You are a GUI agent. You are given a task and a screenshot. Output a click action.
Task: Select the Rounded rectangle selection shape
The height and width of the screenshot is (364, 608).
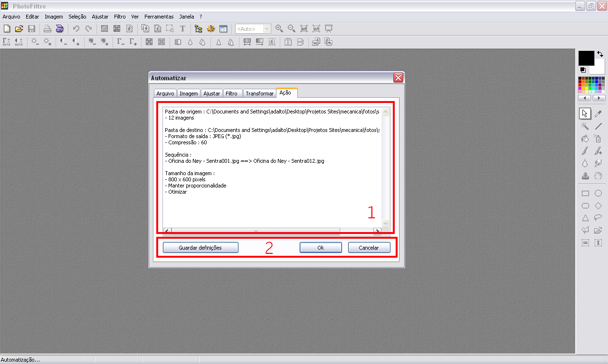point(585,205)
